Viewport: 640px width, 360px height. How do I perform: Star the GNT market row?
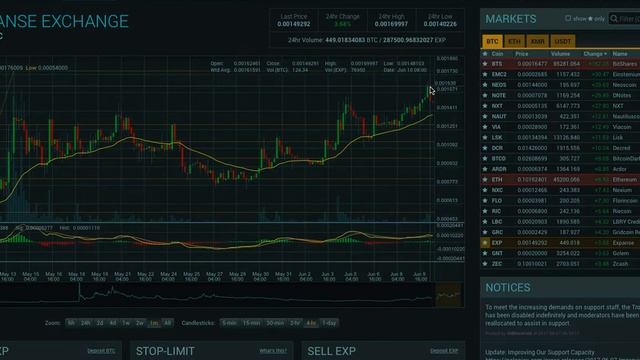pyautogui.click(x=485, y=253)
